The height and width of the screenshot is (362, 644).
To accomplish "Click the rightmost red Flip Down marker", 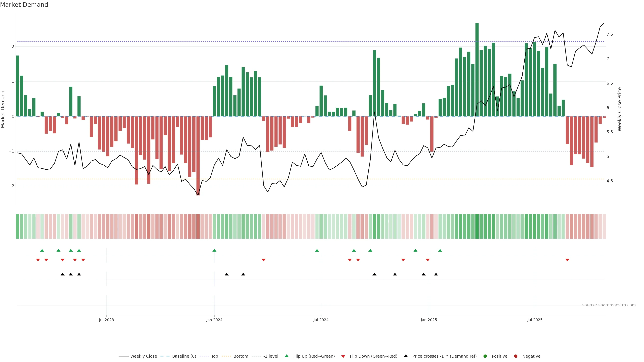I will click(x=567, y=260).
